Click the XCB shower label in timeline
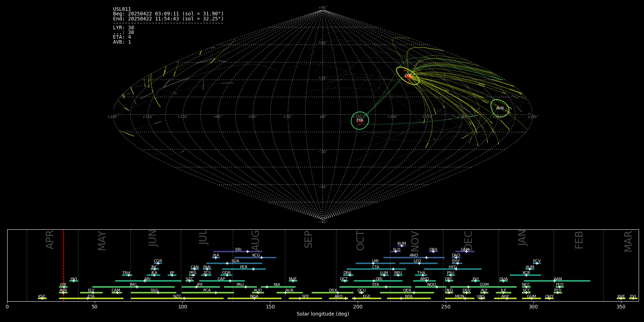 click(526, 273)
